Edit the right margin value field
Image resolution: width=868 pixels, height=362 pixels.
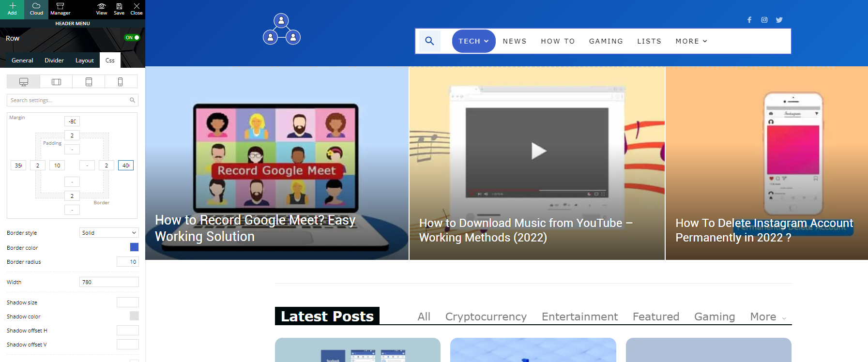[126, 166]
